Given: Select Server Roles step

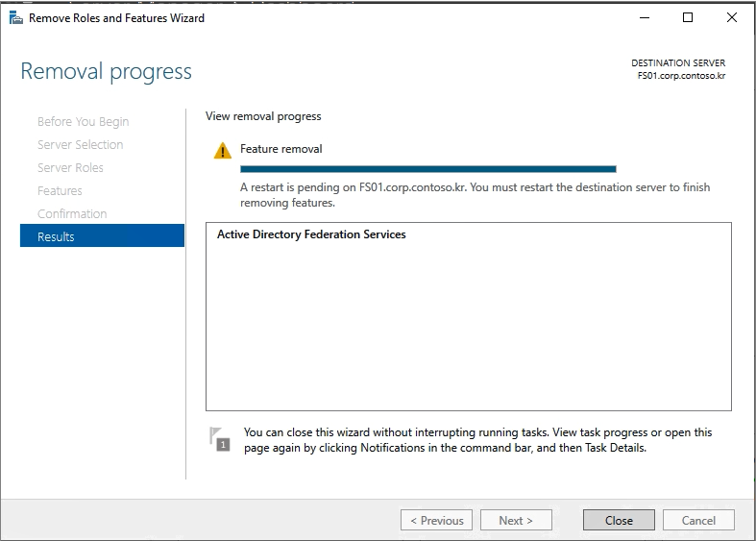Looking at the screenshot, I should tap(70, 168).
